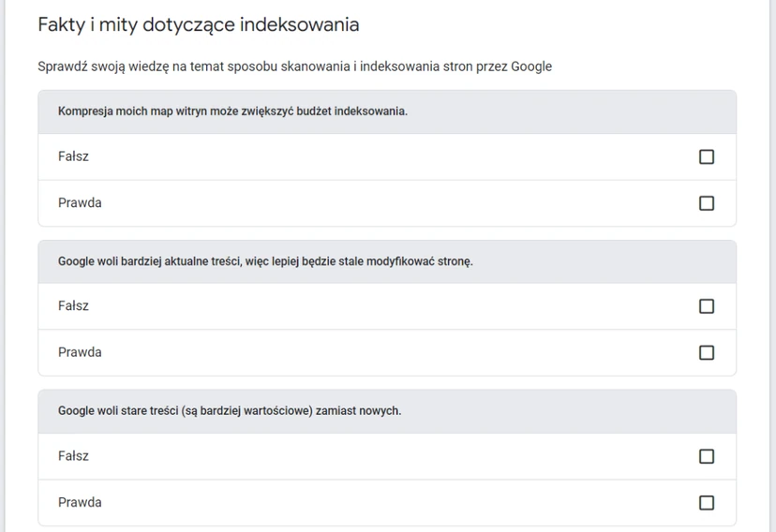Check Prawda checkbox for sitemap compression question

[707, 203]
